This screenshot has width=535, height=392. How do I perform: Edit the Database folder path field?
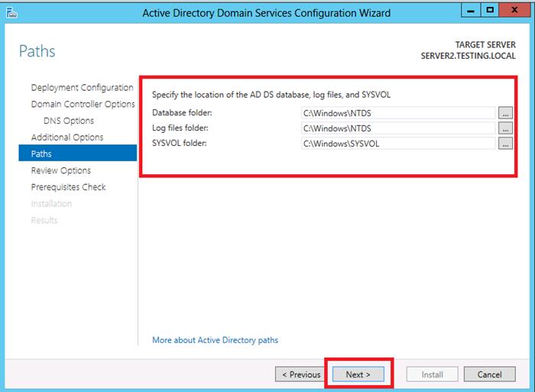(x=398, y=113)
